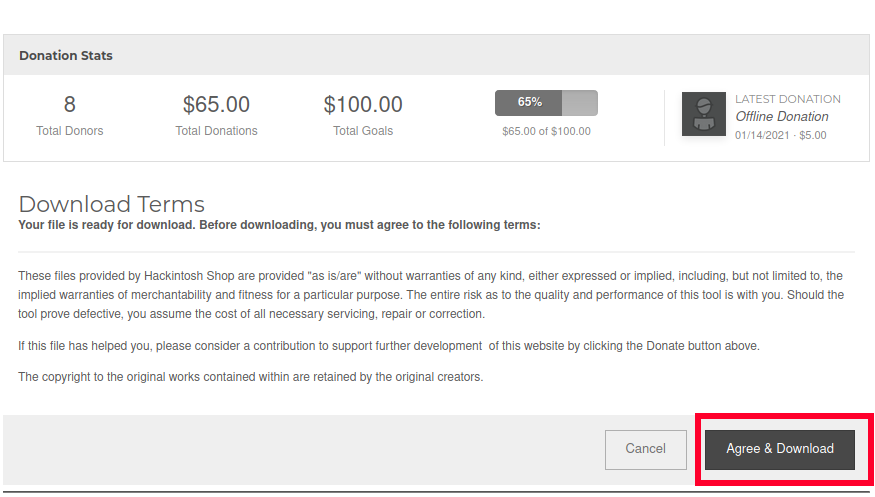Select the Offline Donation entry text

coord(782,117)
